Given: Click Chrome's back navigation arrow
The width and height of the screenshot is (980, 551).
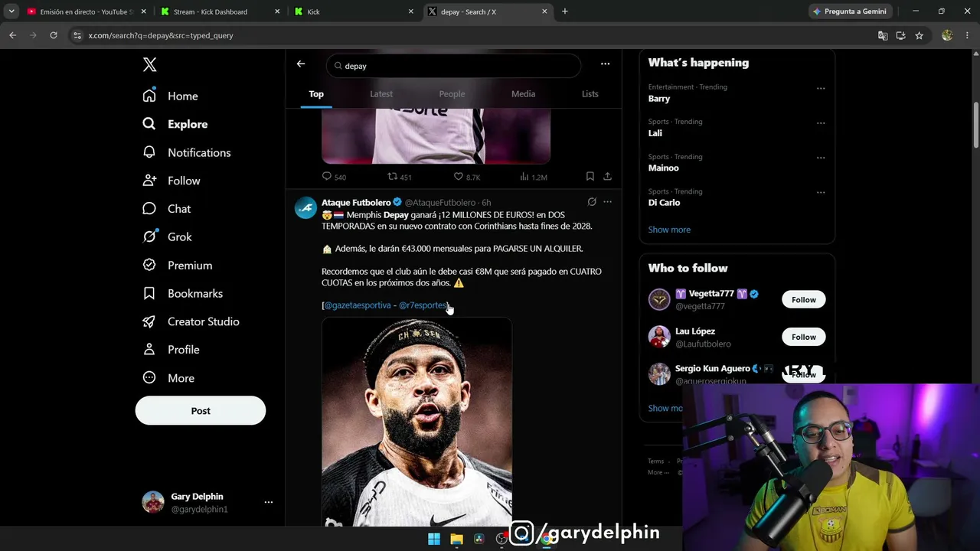Looking at the screenshot, I should click(x=12, y=35).
